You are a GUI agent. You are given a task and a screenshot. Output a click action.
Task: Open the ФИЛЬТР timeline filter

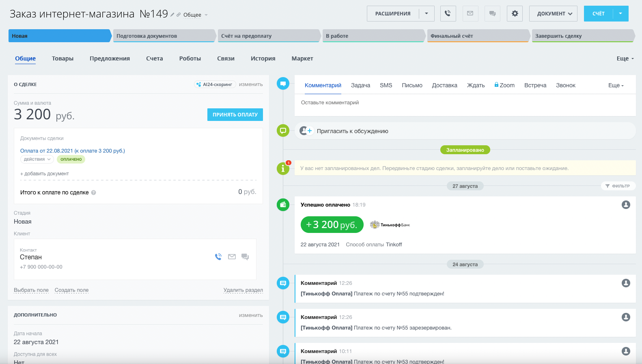pyautogui.click(x=618, y=186)
